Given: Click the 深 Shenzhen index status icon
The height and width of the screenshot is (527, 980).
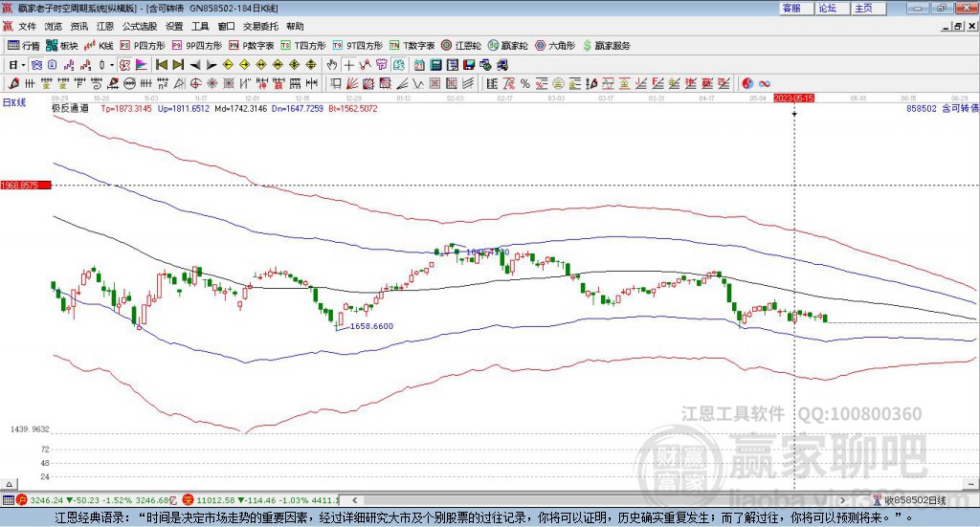Looking at the screenshot, I should (x=189, y=500).
